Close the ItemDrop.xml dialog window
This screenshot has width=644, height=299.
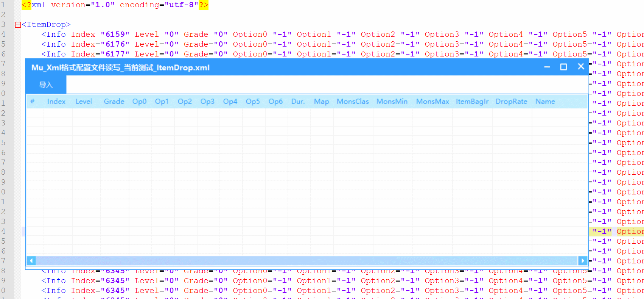tap(581, 67)
